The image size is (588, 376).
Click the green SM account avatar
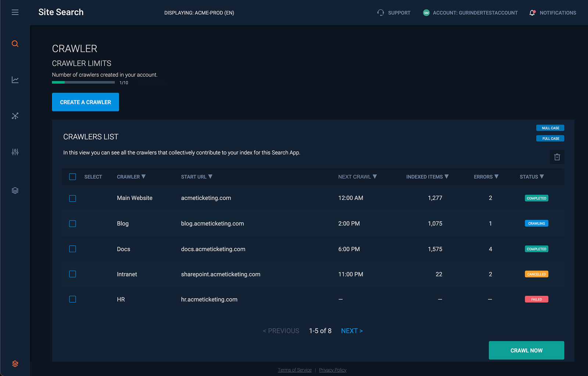point(426,13)
